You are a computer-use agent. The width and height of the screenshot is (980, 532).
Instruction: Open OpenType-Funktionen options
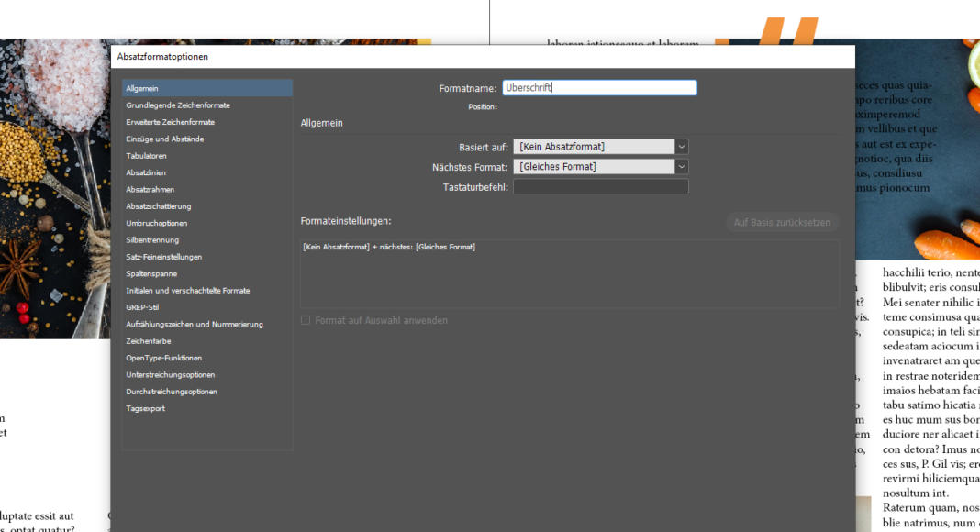tap(164, 358)
